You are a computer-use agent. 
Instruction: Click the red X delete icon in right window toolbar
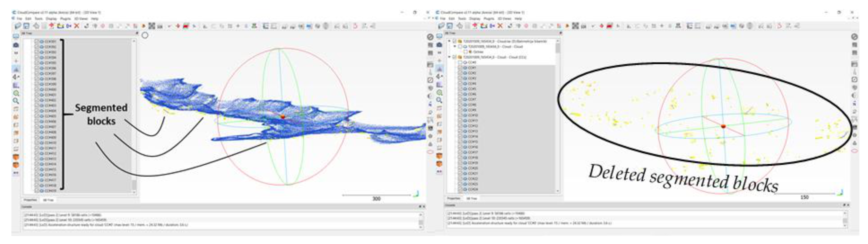click(500, 26)
